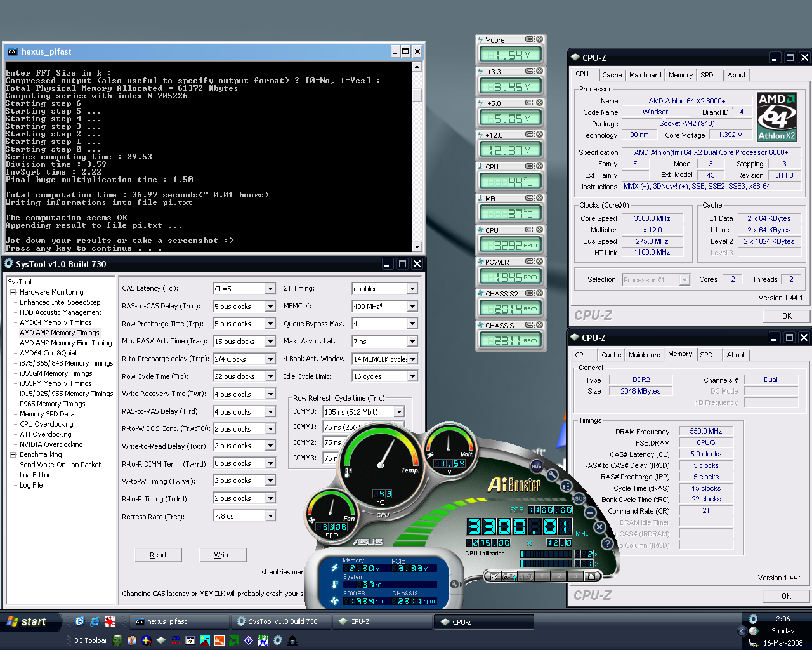Switch to SysTool v1.0 Build 730 taskbar button
Viewport: 812px width, 650px height.
click(282, 621)
